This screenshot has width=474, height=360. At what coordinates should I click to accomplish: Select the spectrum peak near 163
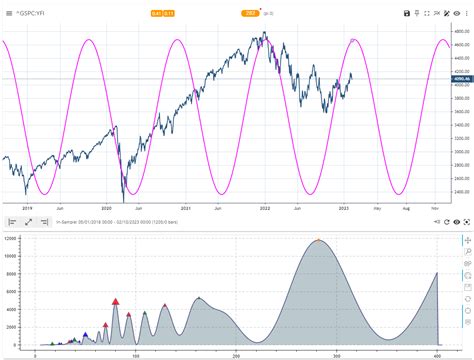(x=199, y=298)
